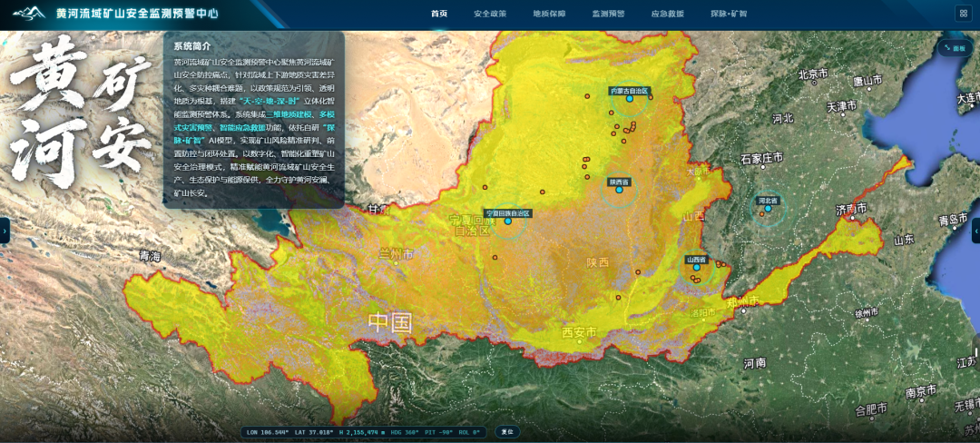Open the 应急救援 tab
Image resolution: width=980 pixels, height=443 pixels.
[668, 13]
